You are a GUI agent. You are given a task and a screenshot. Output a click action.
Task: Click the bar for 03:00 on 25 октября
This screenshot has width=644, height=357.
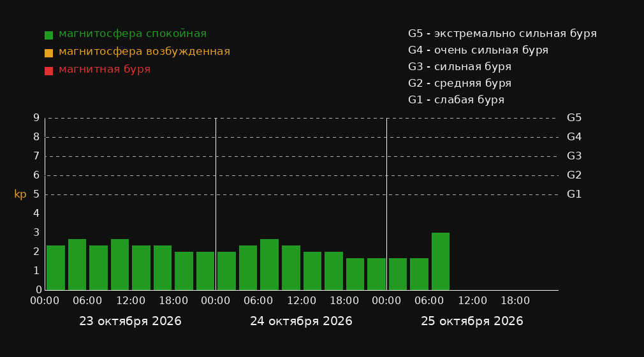coord(420,274)
